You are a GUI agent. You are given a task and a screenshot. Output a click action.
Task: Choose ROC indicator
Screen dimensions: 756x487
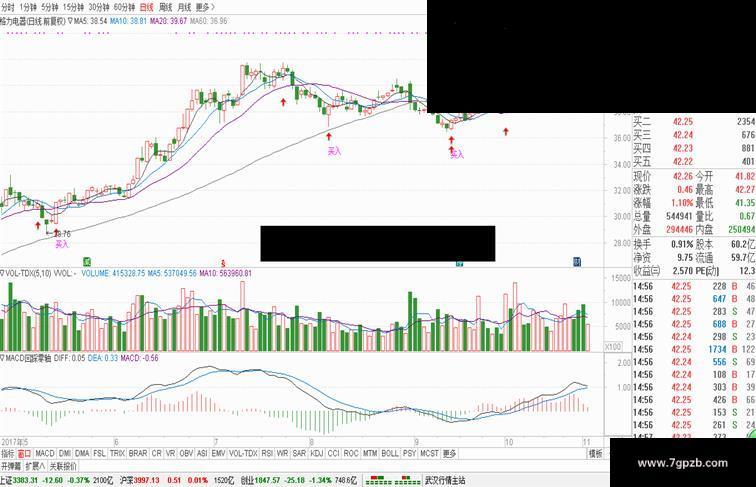(351, 454)
